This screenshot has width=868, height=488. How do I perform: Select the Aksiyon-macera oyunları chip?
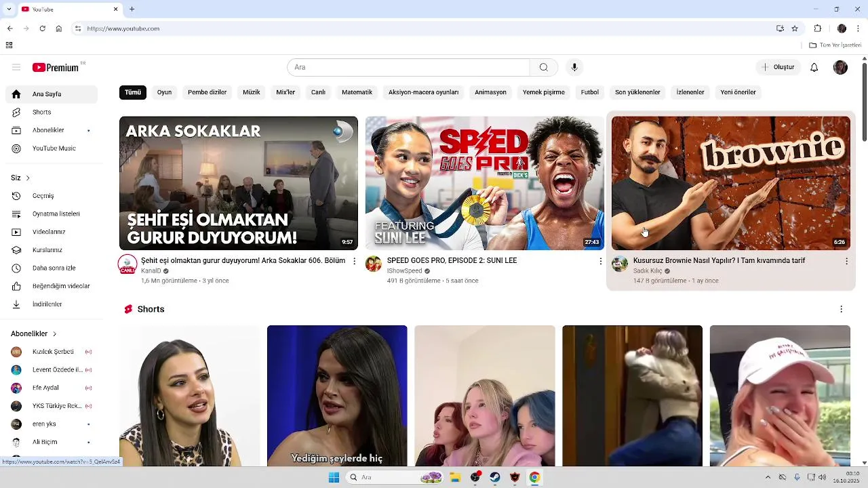point(424,92)
